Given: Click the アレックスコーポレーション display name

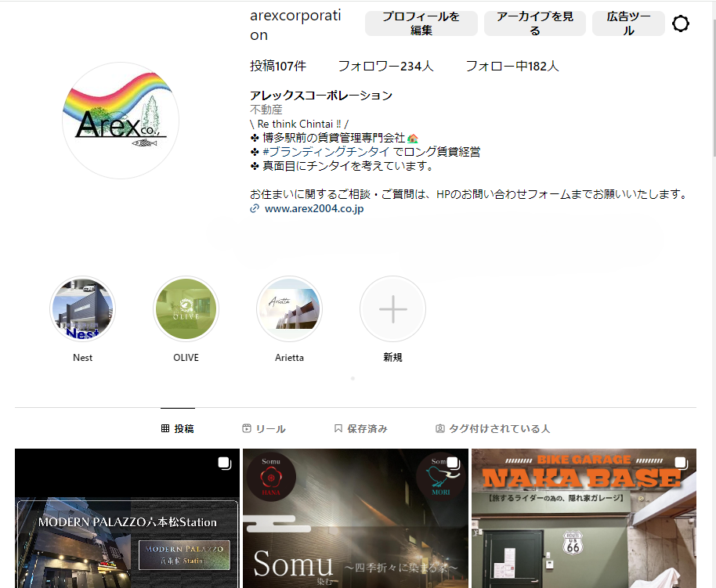Looking at the screenshot, I should pos(321,96).
